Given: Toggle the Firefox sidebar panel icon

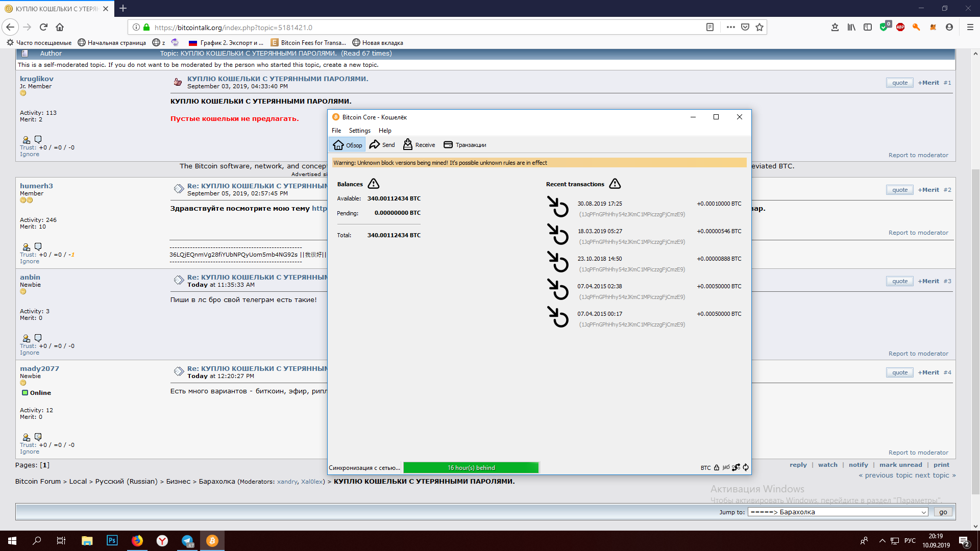Looking at the screenshot, I should [x=868, y=27].
